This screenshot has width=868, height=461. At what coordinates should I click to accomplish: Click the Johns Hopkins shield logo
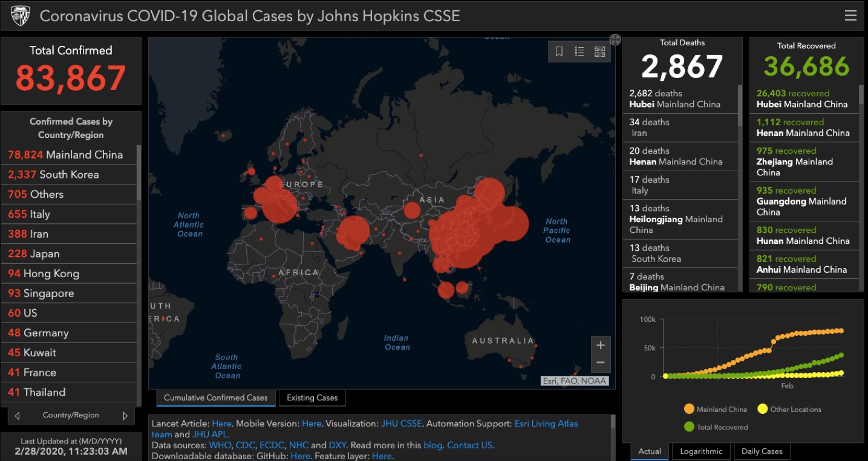tap(21, 16)
